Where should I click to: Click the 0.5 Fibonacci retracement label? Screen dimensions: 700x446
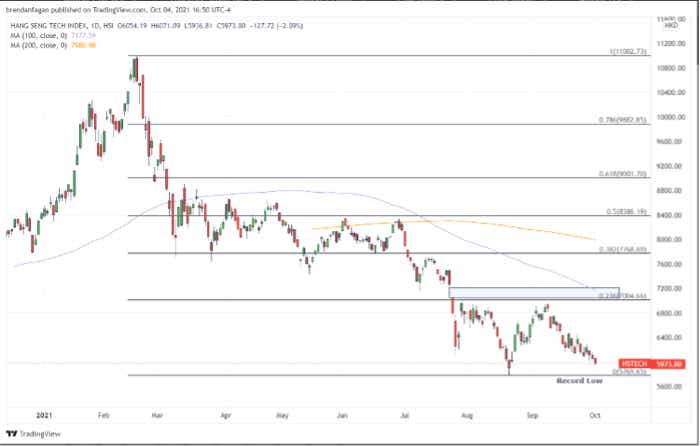pos(626,212)
